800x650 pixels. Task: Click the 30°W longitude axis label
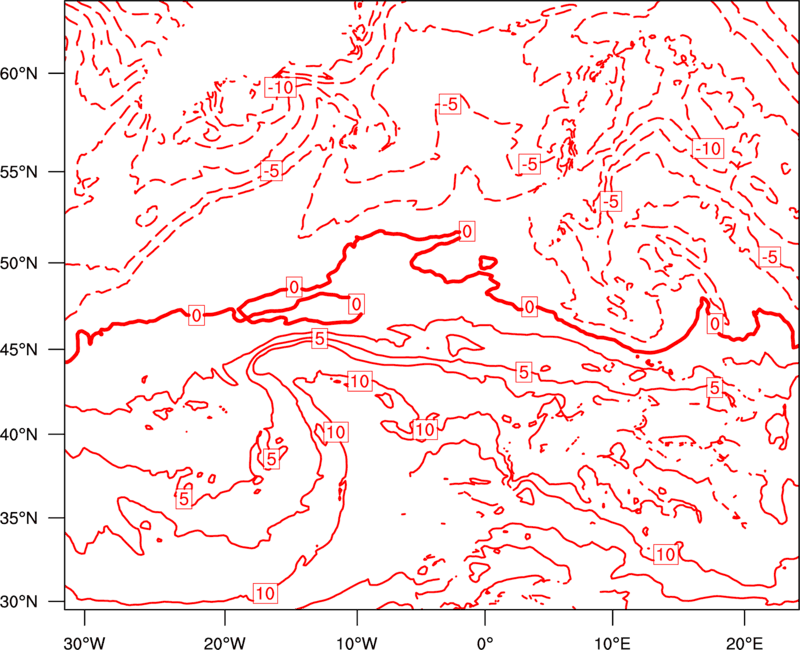pos(85,642)
